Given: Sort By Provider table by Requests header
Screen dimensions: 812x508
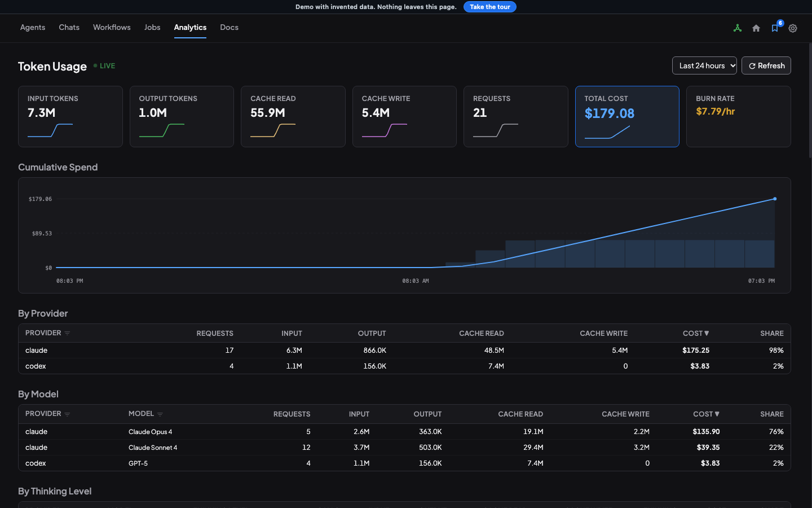Looking at the screenshot, I should pos(215,334).
